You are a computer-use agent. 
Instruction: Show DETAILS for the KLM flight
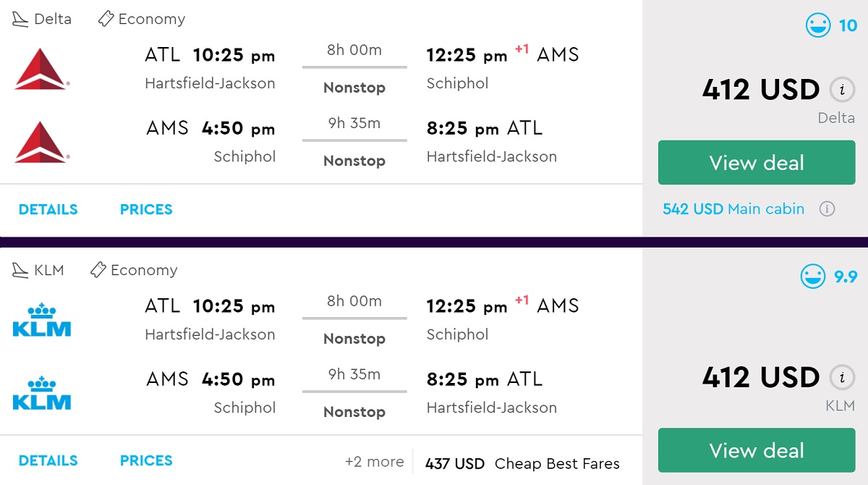click(48, 461)
